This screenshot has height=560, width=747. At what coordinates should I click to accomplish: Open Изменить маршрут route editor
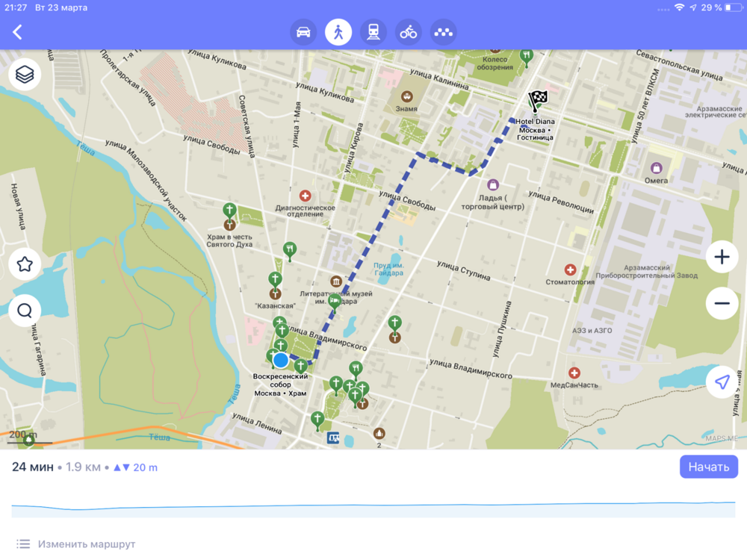click(x=86, y=544)
